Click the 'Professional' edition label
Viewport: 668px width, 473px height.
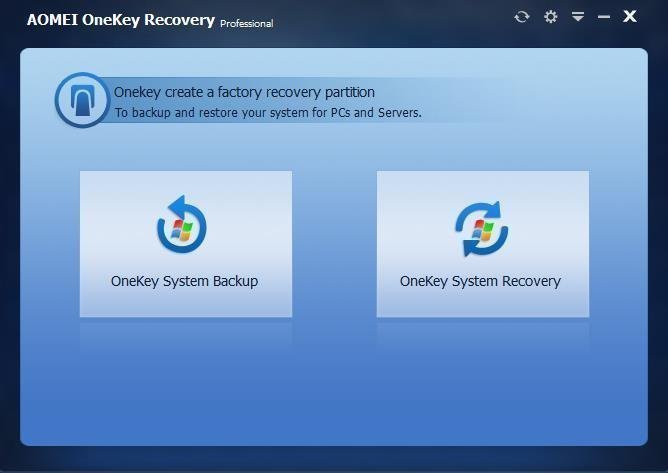pyautogui.click(x=247, y=23)
